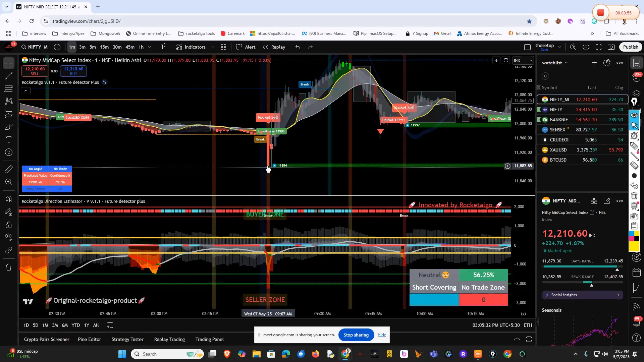Screen dimensions: 644x362
Task: Open indicator templates grid
Action: [x=223, y=47]
